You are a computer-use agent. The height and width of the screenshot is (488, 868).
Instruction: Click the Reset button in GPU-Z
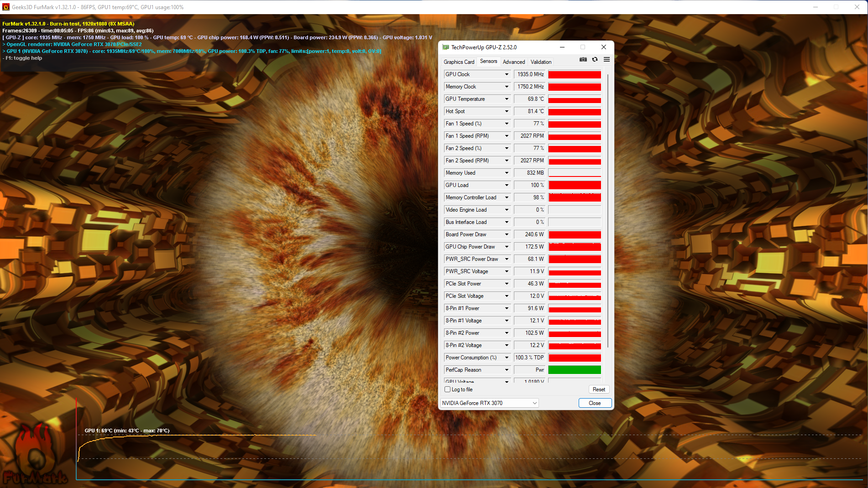pyautogui.click(x=599, y=389)
